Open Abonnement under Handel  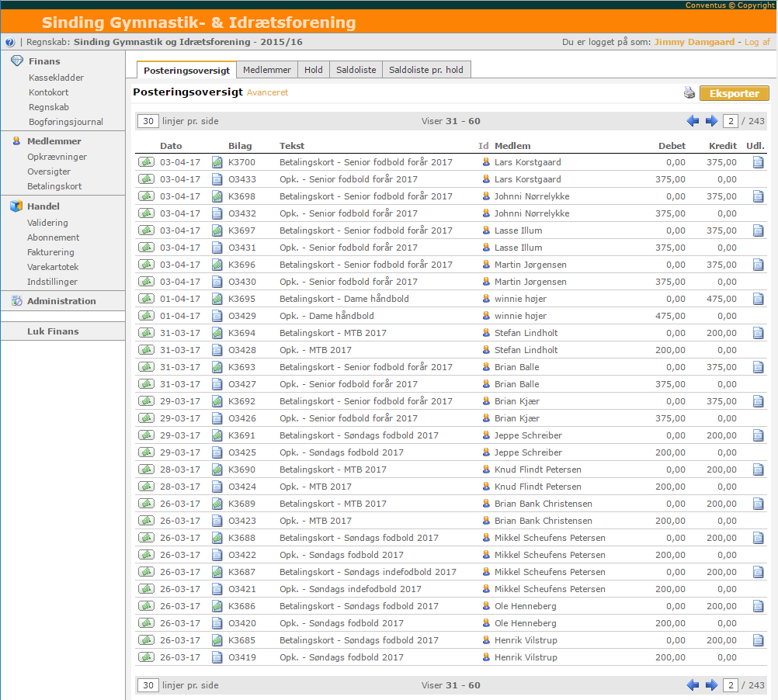pyautogui.click(x=53, y=237)
